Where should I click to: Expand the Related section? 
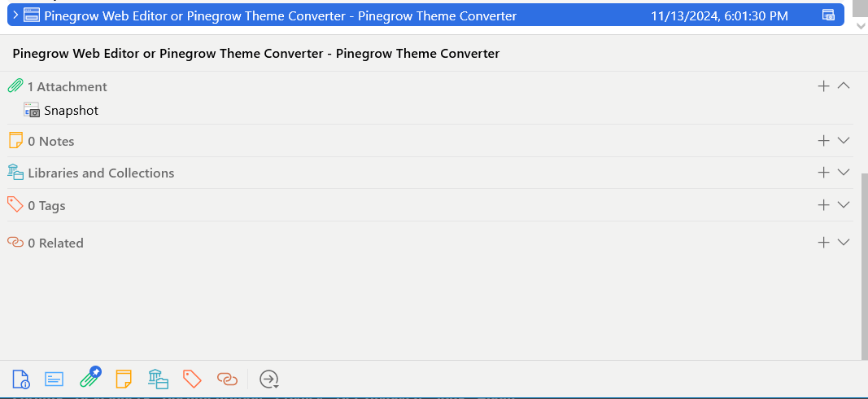pyautogui.click(x=844, y=242)
